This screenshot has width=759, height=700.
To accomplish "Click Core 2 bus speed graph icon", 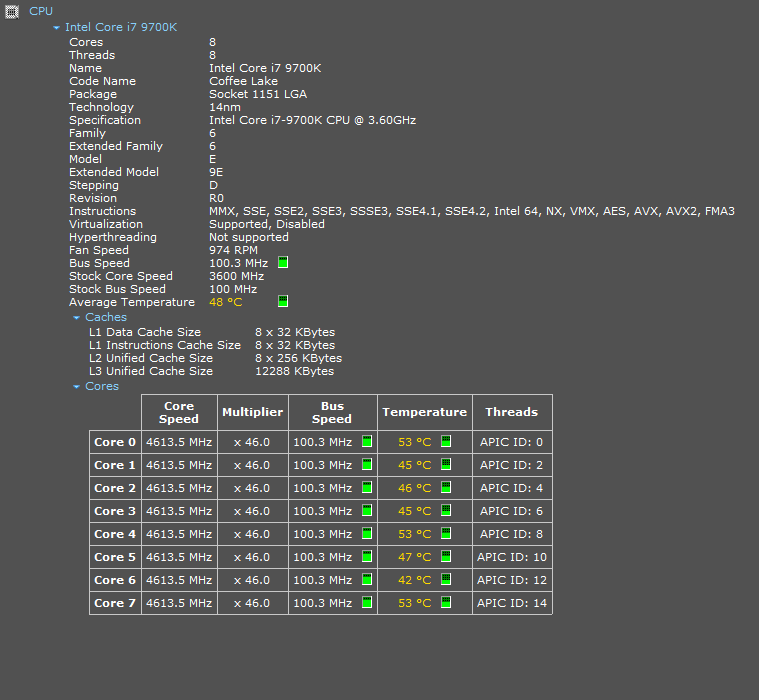I will pos(367,487).
